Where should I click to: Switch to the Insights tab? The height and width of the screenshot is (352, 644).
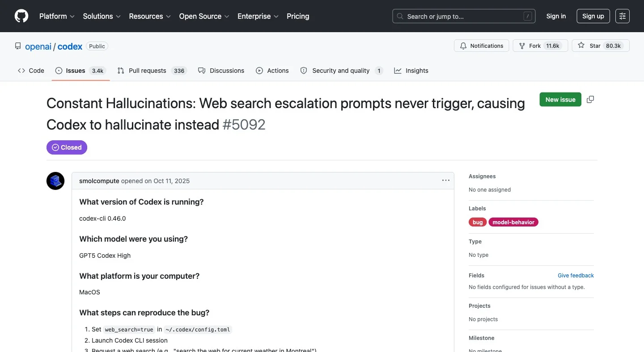click(411, 71)
